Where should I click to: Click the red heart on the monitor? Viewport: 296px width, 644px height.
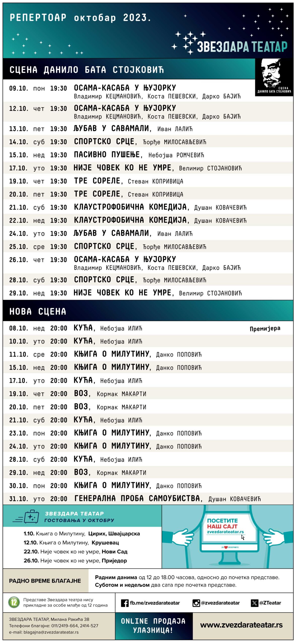226,547
